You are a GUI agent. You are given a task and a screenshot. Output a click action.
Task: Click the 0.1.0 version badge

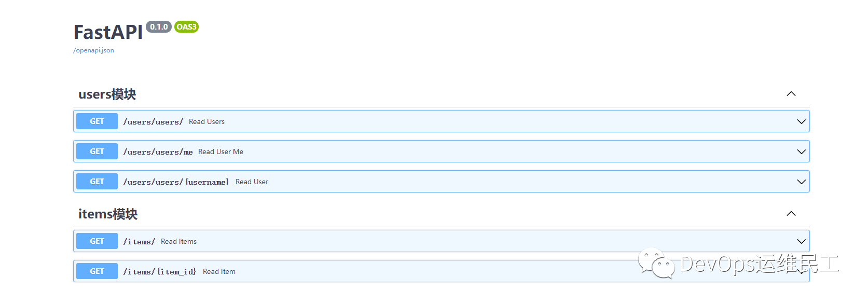pos(159,26)
